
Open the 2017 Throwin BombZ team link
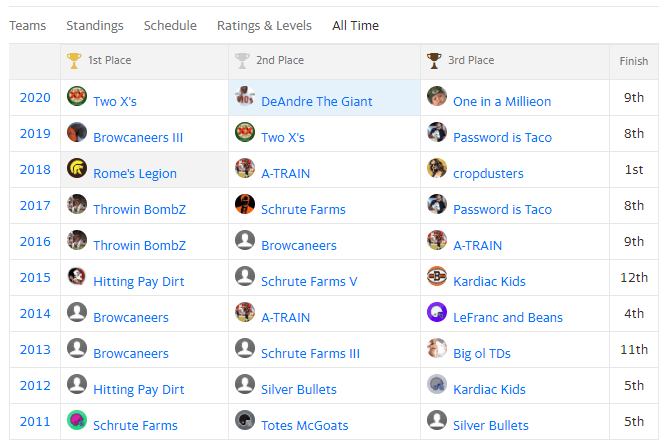click(139, 209)
